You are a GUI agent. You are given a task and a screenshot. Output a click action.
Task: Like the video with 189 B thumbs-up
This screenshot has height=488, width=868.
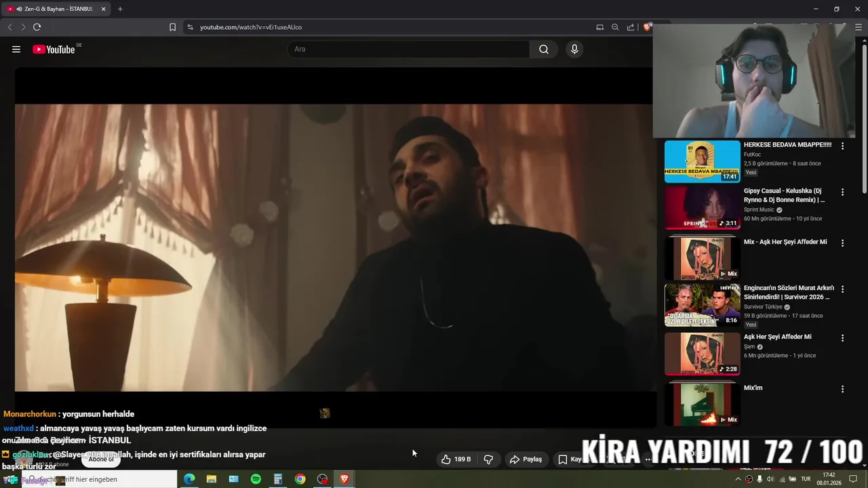[x=456, y=459]
